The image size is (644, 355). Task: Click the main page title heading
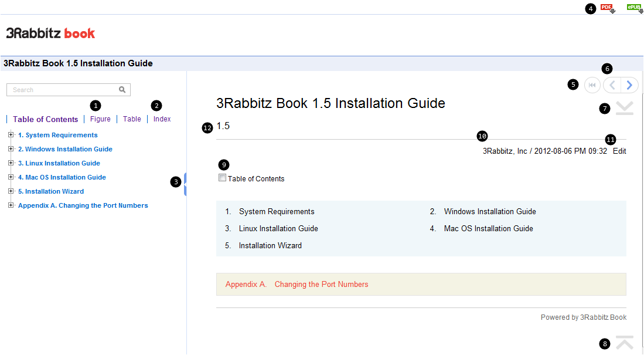(x=330, y=103)
